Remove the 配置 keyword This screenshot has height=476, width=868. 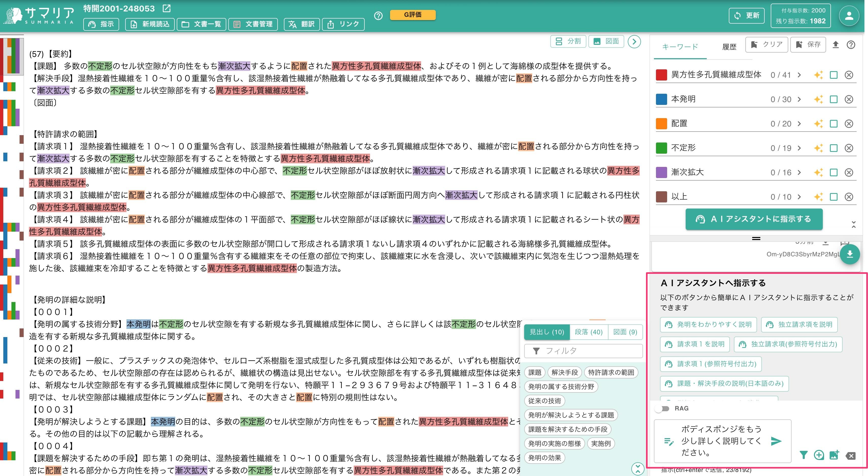click(x=849, y=124)
